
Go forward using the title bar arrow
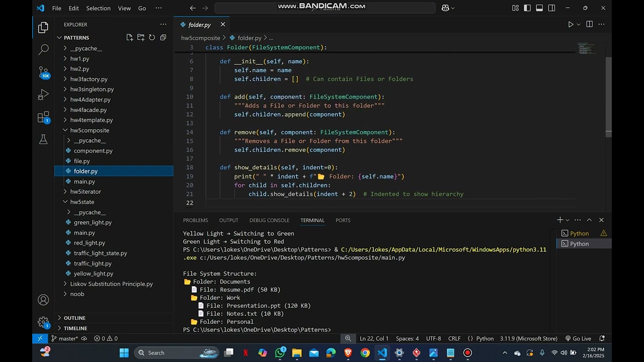tap(205, 8)
